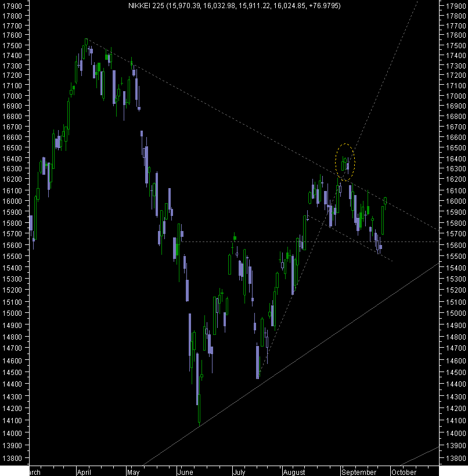The height and width of the screenshot is (476, 468).
Task: Click 15600 on the left price axis
Action: pos(12,245)
